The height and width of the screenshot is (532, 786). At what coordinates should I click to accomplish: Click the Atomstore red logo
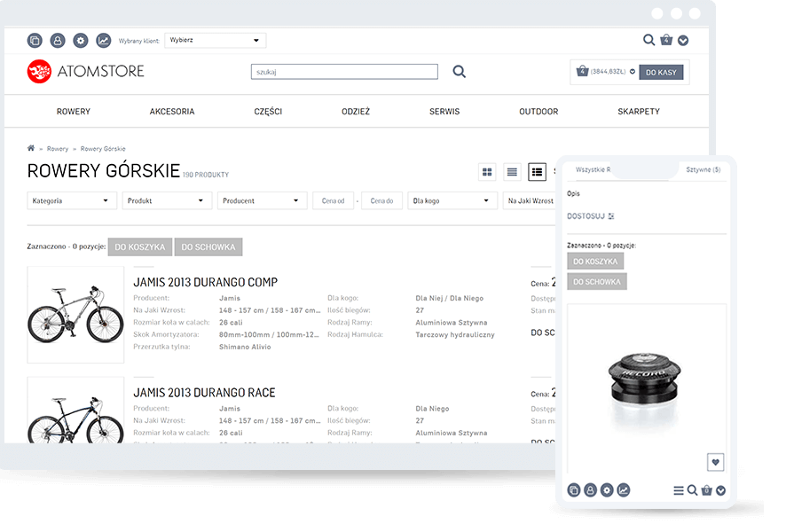pyautogui.click(x=39, y=71)
